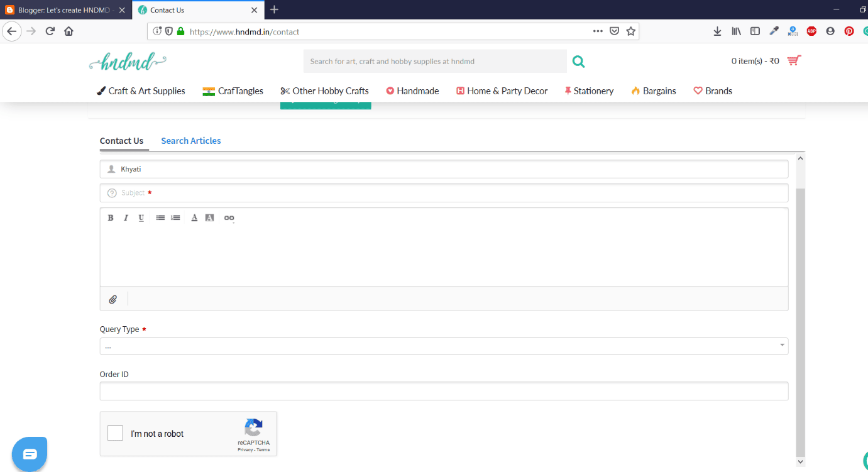The width and height of the screenshot is (868, 472).
Task: Open the Handmade menu
Action: [x=412, y=91]
